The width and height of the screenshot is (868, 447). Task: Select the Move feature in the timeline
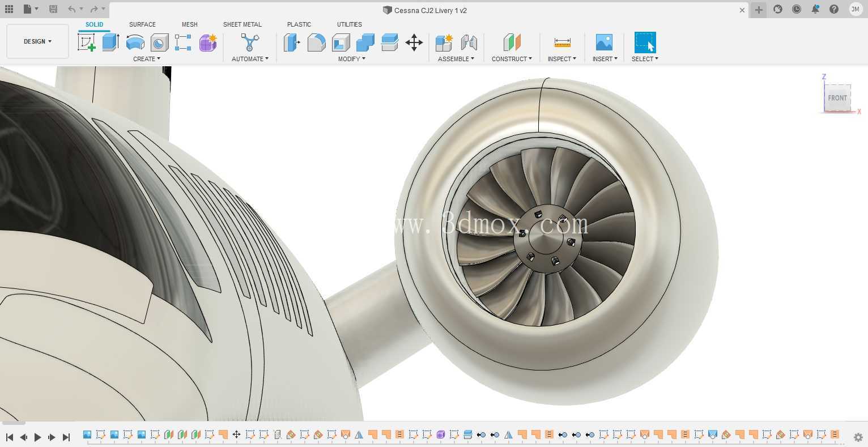tap(236, 435)
